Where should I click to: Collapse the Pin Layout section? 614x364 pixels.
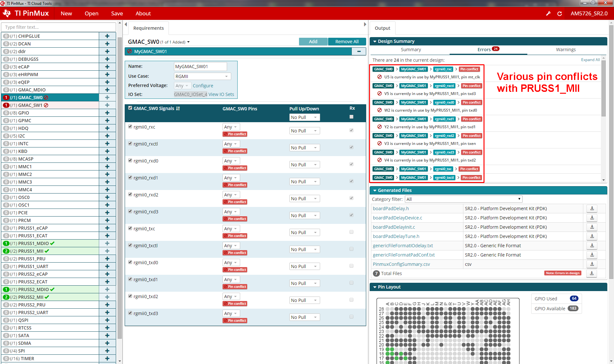pos(375,287)
